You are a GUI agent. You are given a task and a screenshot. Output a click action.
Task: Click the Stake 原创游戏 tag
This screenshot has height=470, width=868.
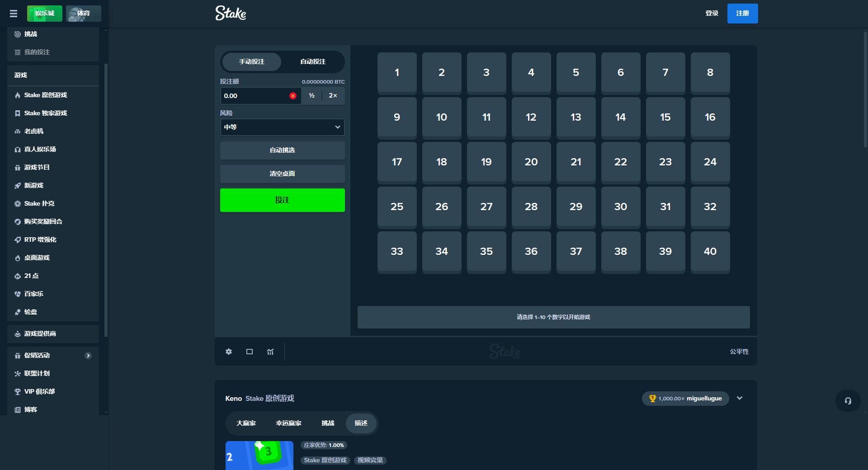[325, 460]
